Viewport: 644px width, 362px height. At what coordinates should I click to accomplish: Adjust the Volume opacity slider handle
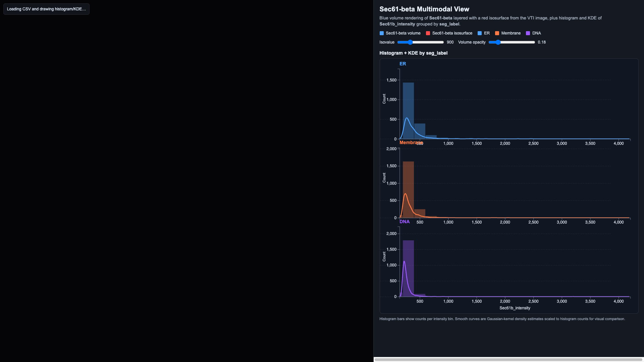[x=498, y=42]
